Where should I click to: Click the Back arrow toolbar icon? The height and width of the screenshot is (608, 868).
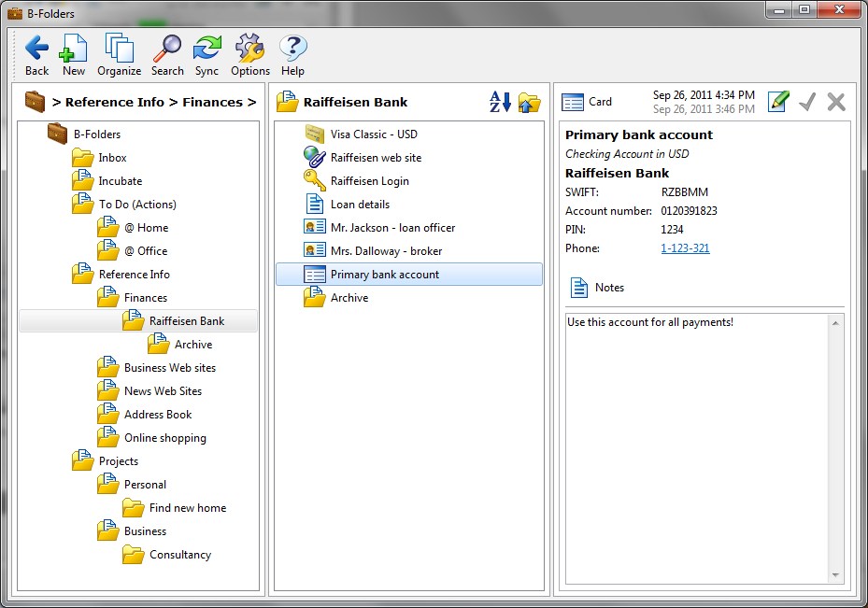pos(36,49)
